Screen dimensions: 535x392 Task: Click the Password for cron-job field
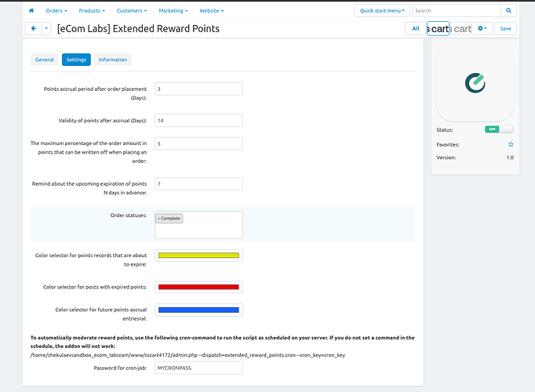click(x=198, y=368)
